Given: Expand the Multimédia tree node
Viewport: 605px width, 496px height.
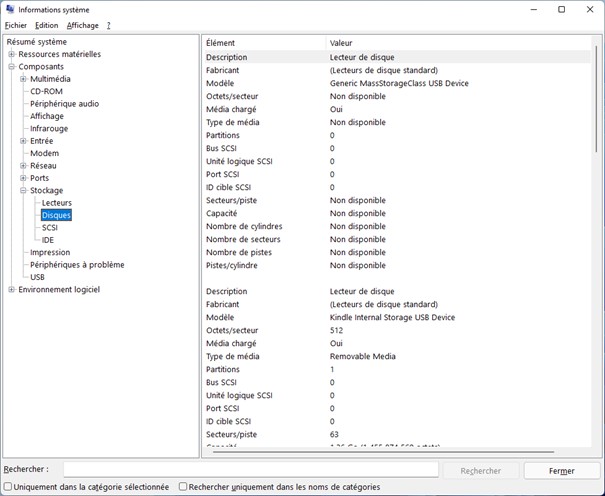Looking at the screenshot, I should [x=23, y=79].
